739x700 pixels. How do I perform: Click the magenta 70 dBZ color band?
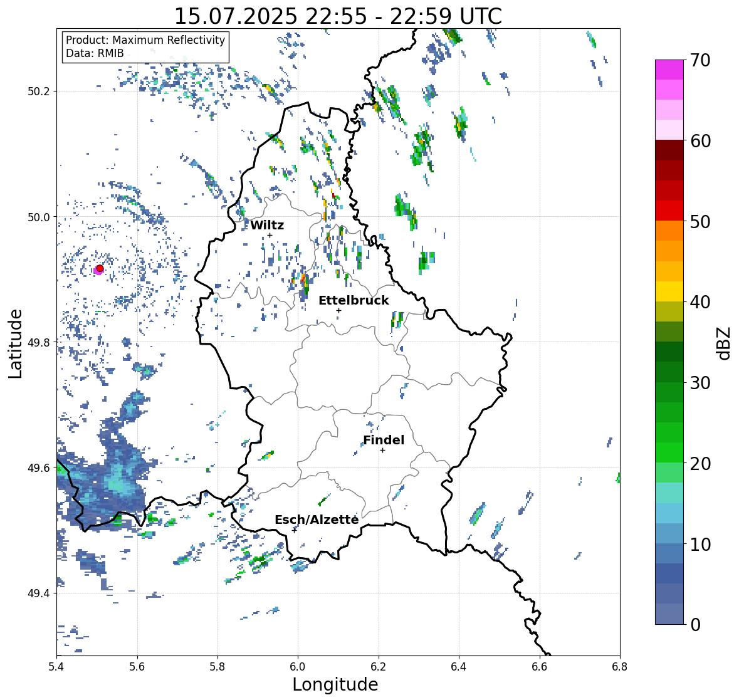pos(669,70)
